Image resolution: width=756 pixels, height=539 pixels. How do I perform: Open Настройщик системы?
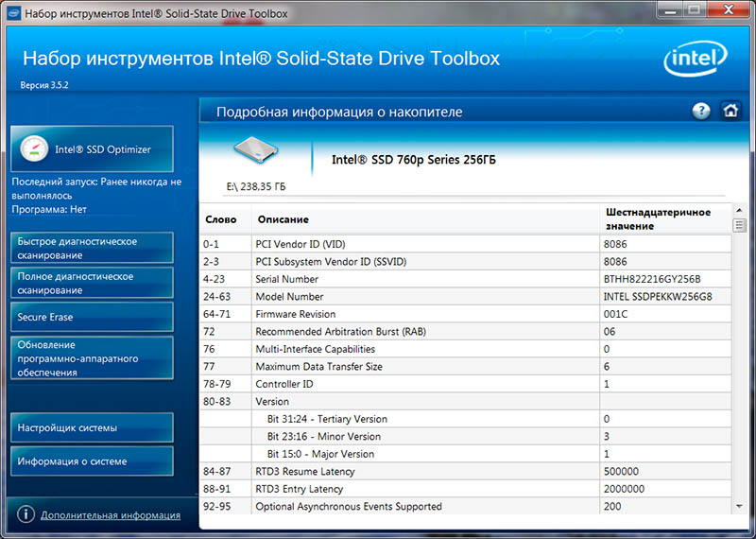coord(92,427)
